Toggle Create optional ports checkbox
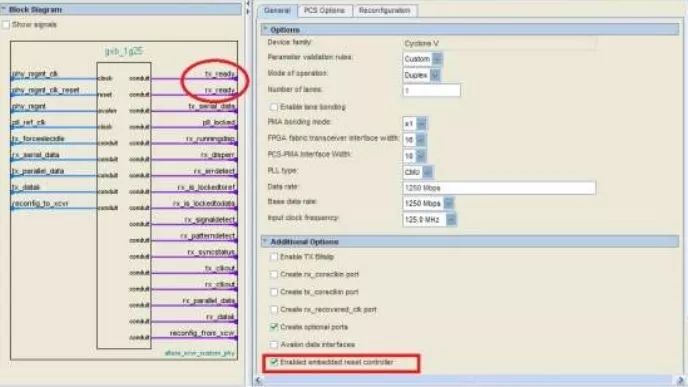Screen dimensions: 688x387 (x=274, y=327)
